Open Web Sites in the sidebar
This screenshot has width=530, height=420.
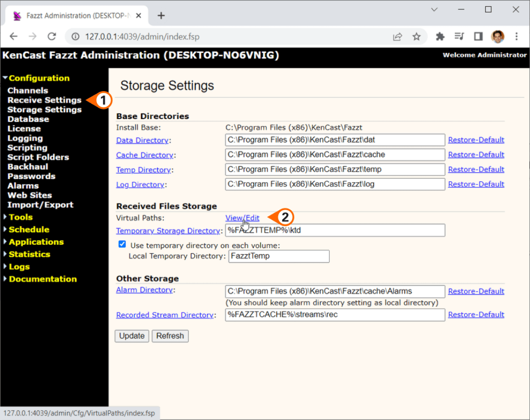pos(30,195)
